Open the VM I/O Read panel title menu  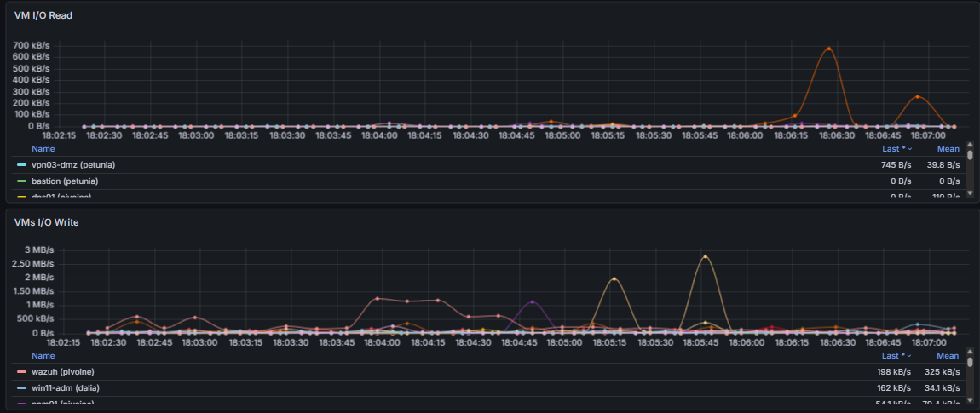click(43, 15)
